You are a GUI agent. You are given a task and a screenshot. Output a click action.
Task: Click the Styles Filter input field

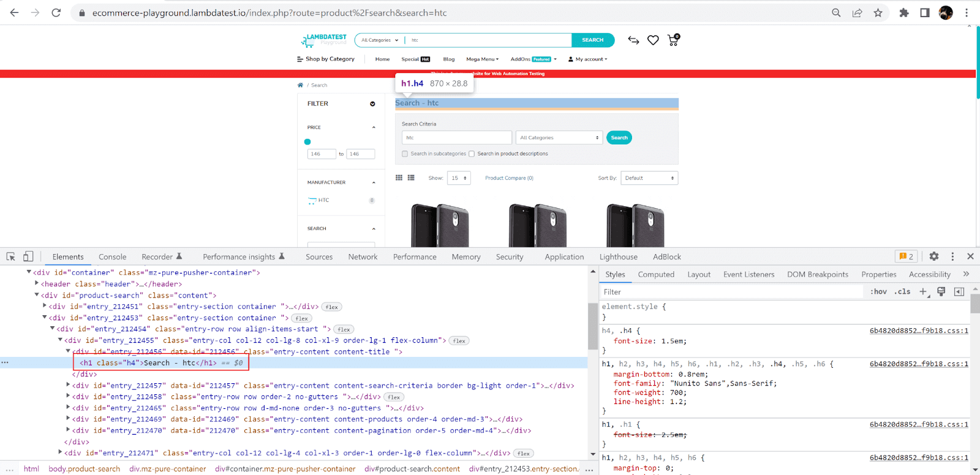pyautogui.click(x=732, y=292)
